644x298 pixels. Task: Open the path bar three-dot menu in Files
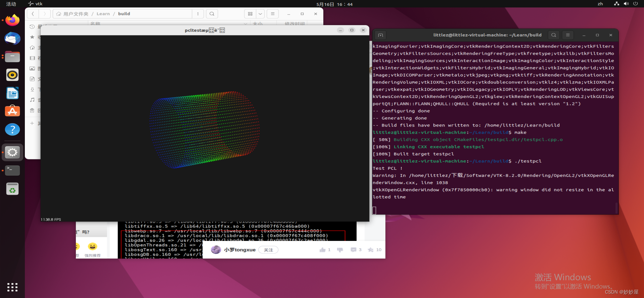click(x=198, y=14)
